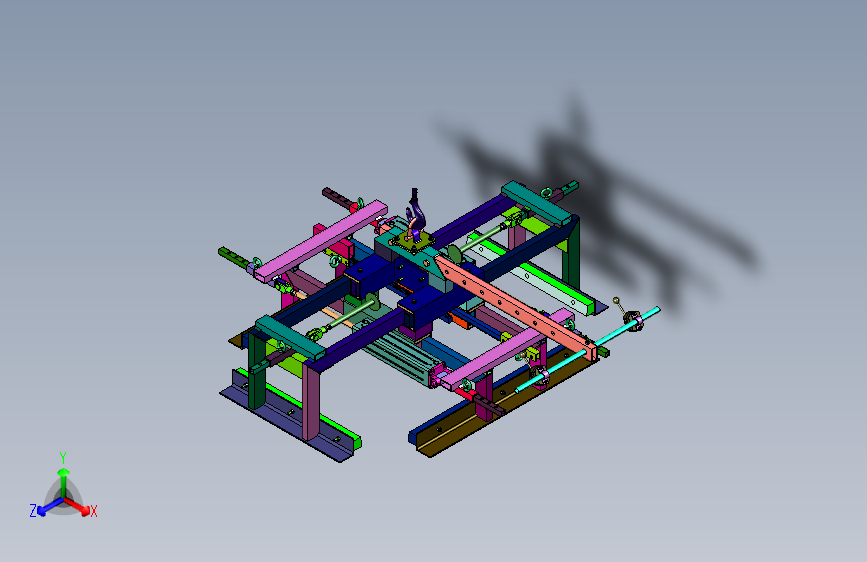Select the cyan shaft at the model's right
The image size is (867, 562).
pos(588,349)
